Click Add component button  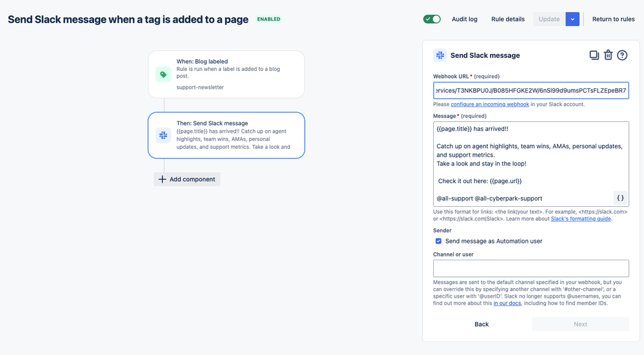tap(187, 179)
